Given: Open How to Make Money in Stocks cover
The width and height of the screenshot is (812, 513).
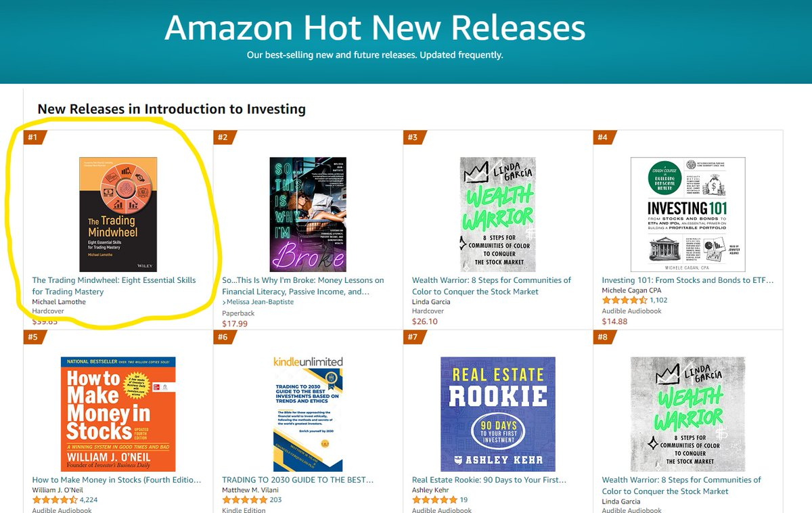Looking at the screenshot, I should [118, 414].
